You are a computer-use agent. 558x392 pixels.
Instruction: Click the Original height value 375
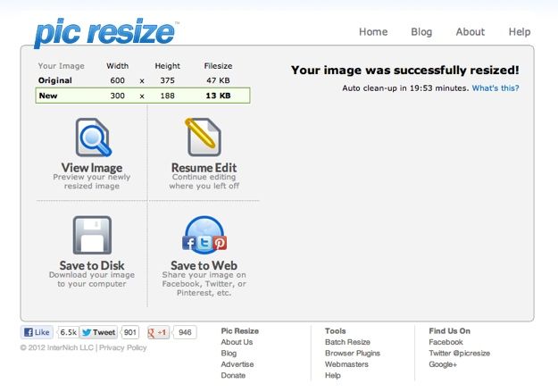tap(167, 80)
